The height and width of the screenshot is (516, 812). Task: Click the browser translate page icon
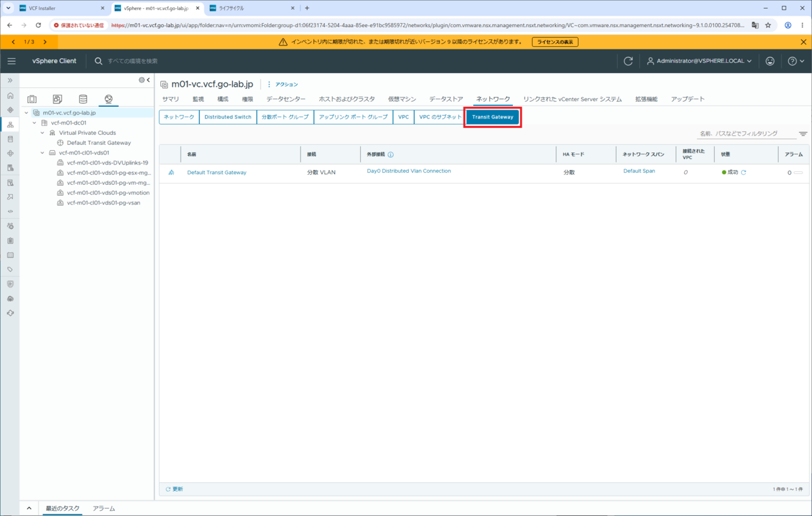(x=754, y=25)
